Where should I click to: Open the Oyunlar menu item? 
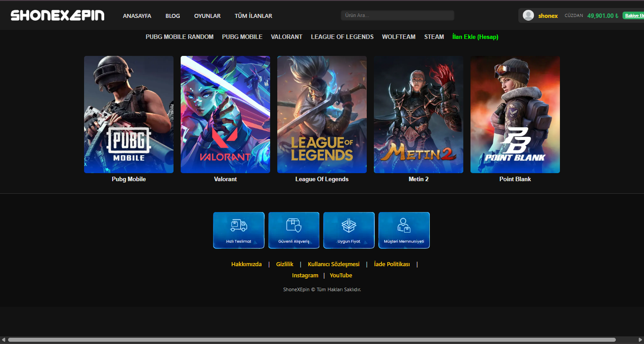[207, 16]
